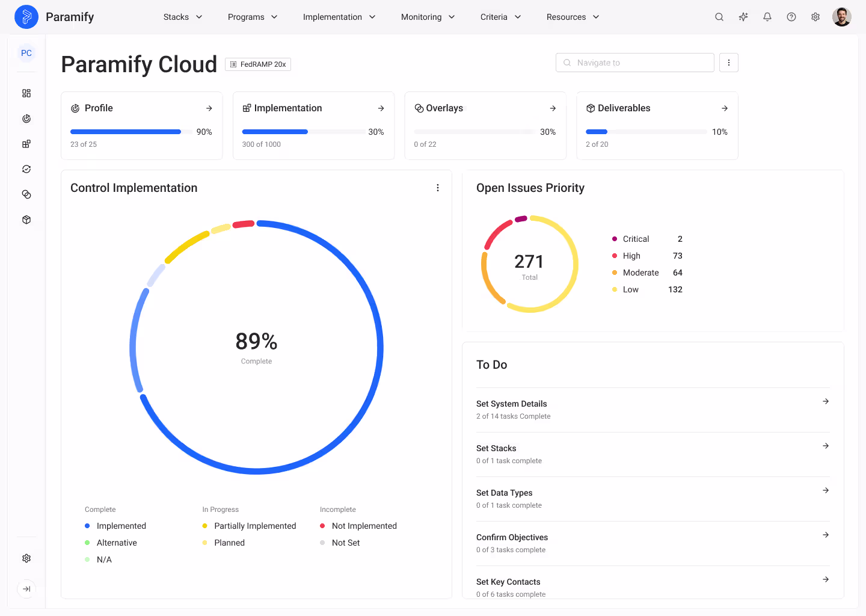Image resolution: width=866 pixels, height=616 pixels.
Task: Expand the Stacks dropdown menu
Action: (182, 17)
